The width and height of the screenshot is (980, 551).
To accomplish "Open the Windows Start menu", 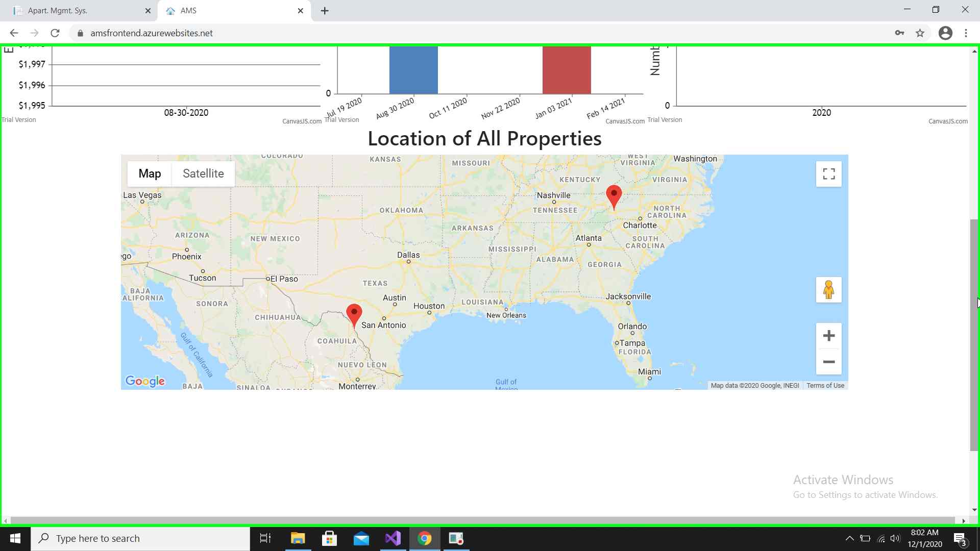I will click(15, 538).
